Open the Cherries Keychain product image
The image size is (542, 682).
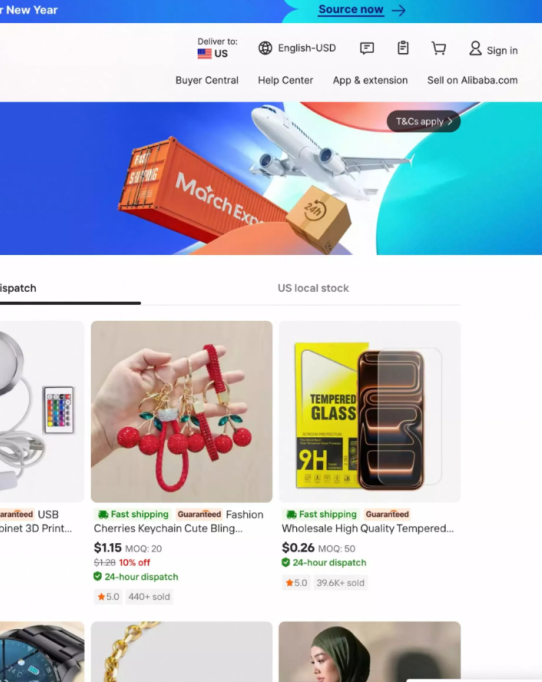click(182, 411)
